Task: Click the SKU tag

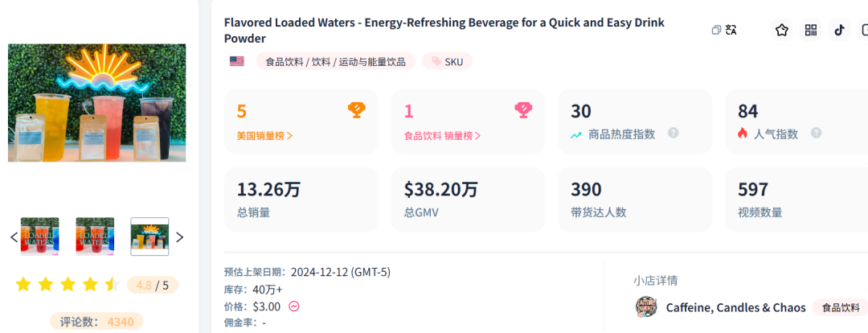Action: point(447,61)
